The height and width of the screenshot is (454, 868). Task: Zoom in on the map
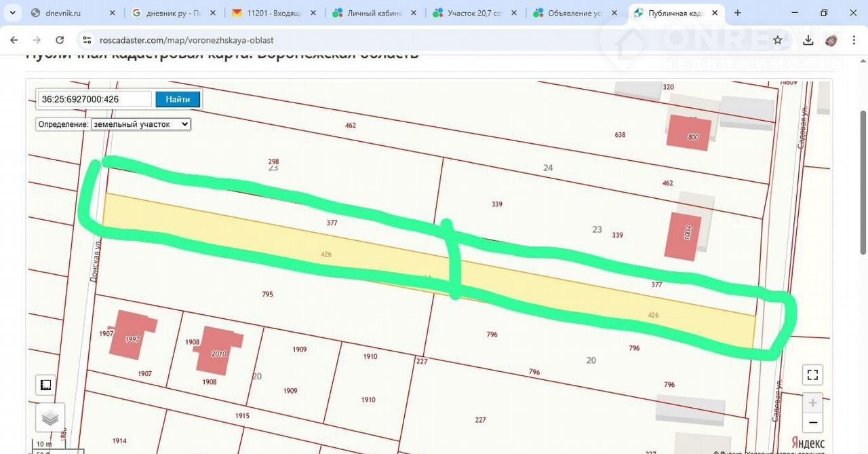click(812, 402)
